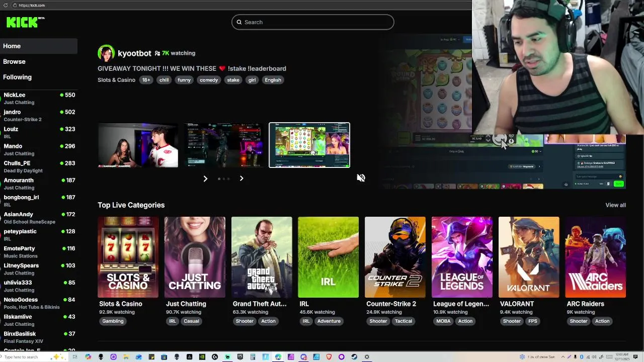Go to the next featured stream arrow
Image resolution: width=644 pixels, height=362 pixels.
point(242,178)
